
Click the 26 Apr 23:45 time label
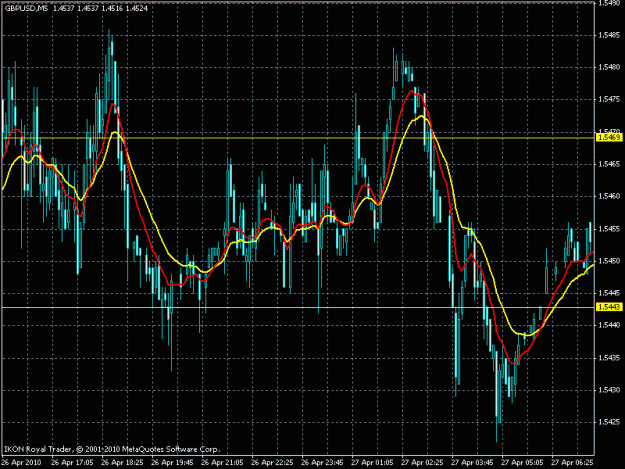point(322,463)
